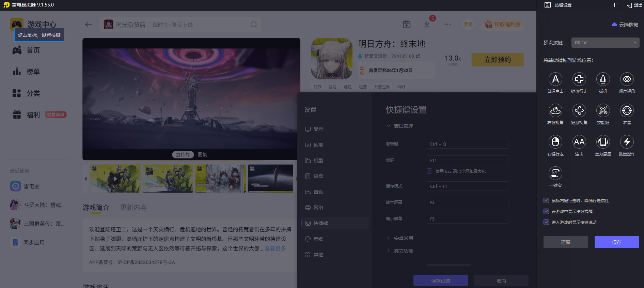Go to 分类 categories in sidebar
Screen dimensions: 644x288
click(x=26, y=93)
